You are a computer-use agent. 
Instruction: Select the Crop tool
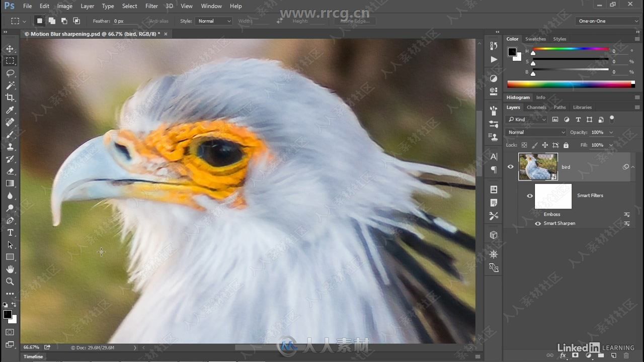(x=10, y=98)
